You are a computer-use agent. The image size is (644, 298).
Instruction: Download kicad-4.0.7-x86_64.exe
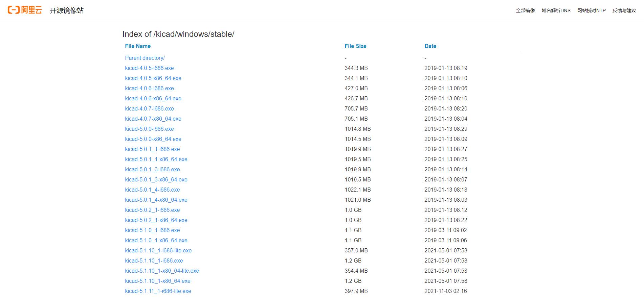(153, 119)
